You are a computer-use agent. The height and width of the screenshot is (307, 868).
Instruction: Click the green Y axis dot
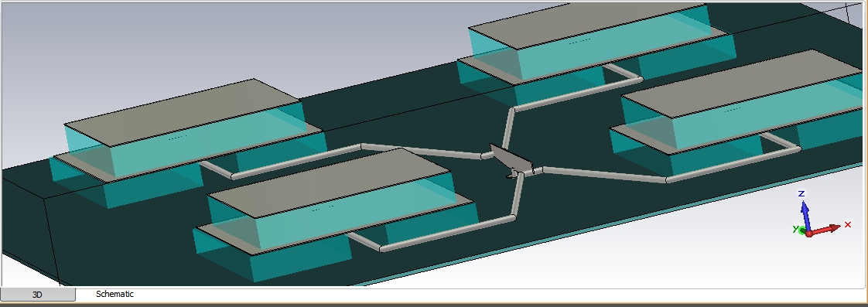pyautogui.click(x=802, y=230)
